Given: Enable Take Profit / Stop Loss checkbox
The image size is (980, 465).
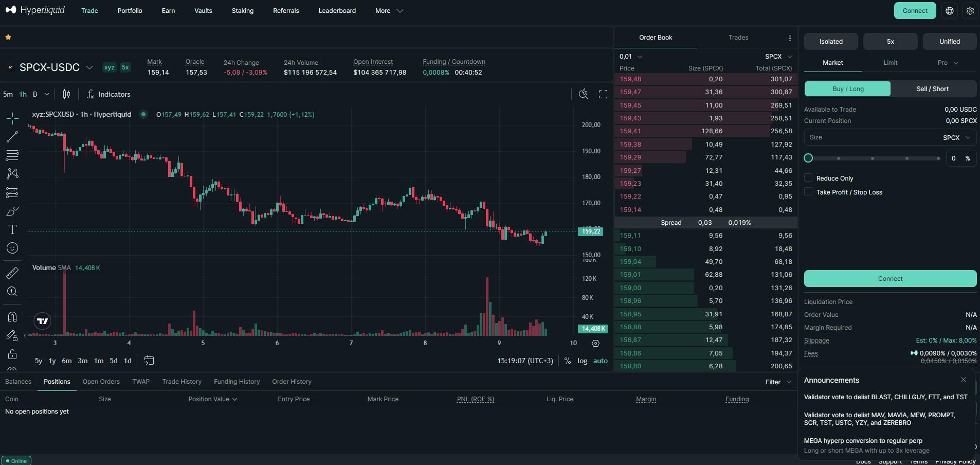Looking at the screenshot, I should pyautogui.click(x=808, y=192).
